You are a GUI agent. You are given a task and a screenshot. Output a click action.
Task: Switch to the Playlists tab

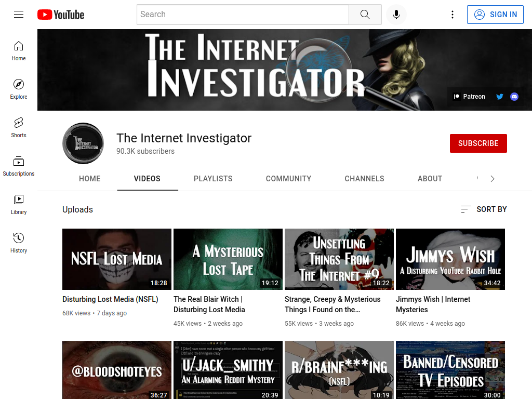(x=213, y=179)
